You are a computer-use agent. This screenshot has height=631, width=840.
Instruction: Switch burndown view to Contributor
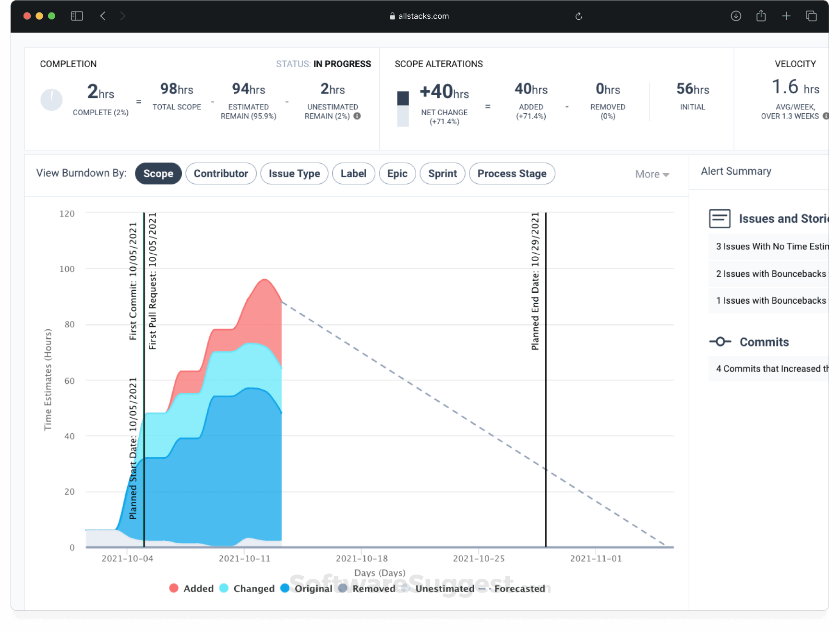tap(221, 173)
